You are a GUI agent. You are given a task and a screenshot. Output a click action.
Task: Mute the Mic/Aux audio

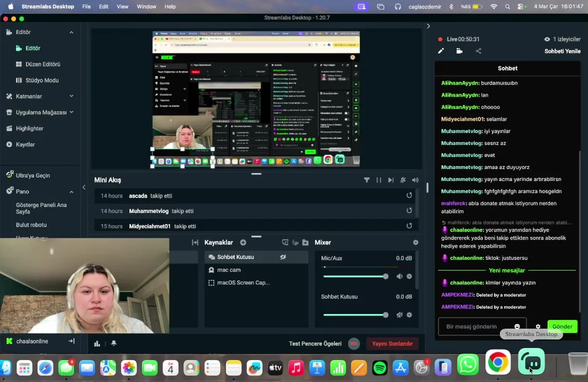click(x=400, y=276)
